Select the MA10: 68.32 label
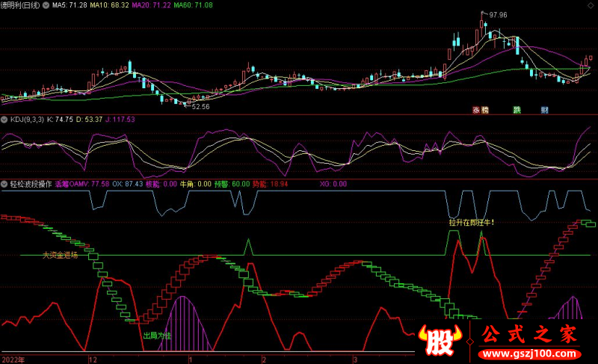This screenshot has width=598, height=364. (x=109, y=5)
